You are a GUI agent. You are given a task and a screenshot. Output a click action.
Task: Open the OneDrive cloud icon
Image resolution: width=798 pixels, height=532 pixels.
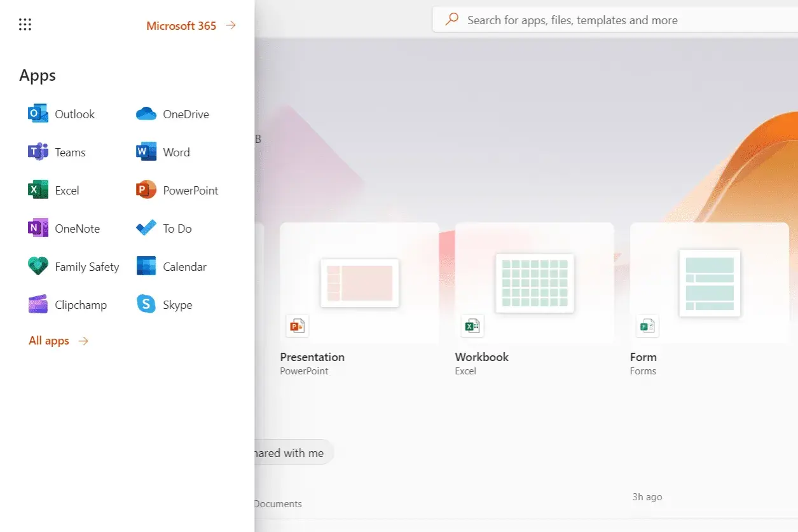pyautogui.click(x=146, y=114)
